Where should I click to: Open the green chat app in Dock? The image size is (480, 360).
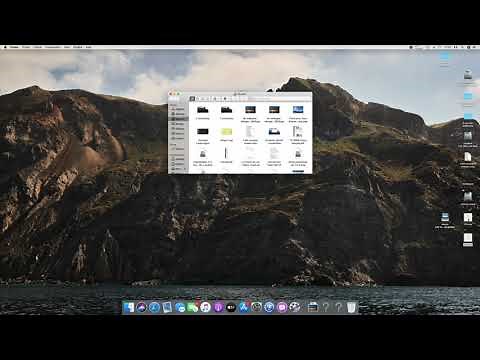pos(192,307)
